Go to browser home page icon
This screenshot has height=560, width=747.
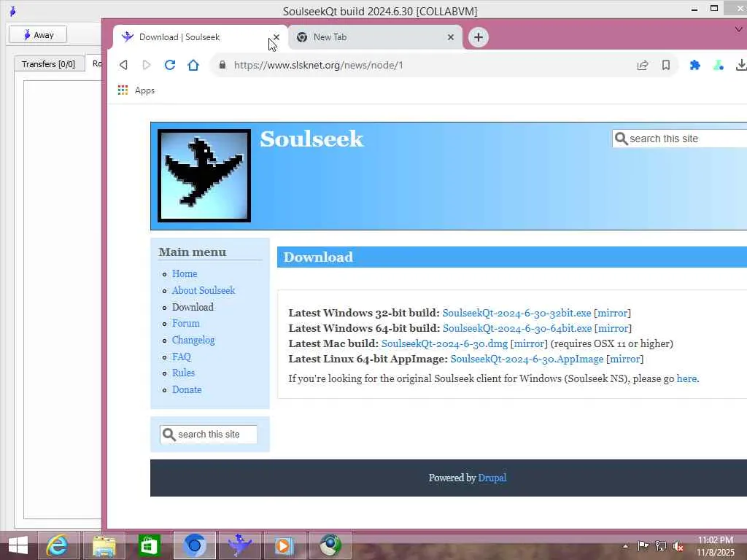pos(193,65)
